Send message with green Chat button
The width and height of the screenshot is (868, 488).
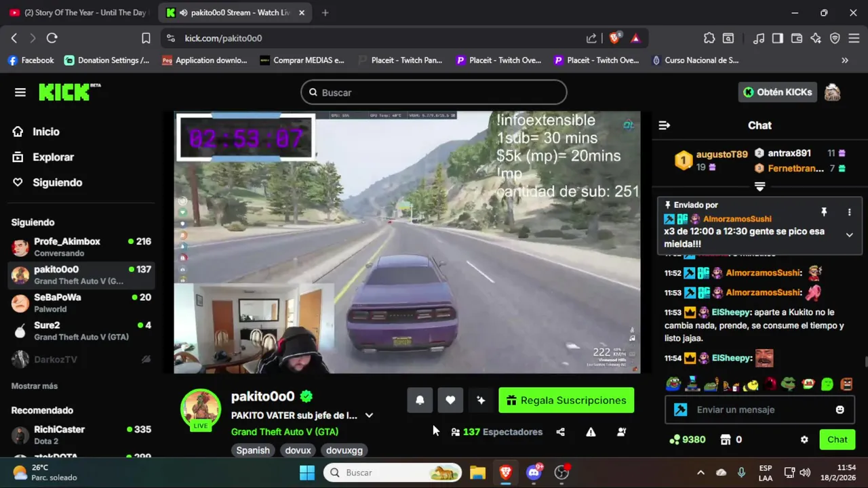837,439
